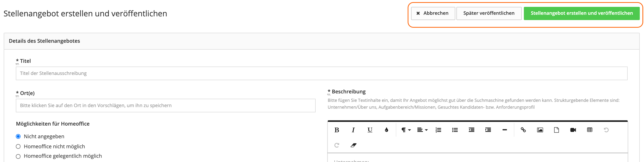Viewport: 644px width, 162px height.
Task: Open the text color droplet tool
Action: coord(386,130)
